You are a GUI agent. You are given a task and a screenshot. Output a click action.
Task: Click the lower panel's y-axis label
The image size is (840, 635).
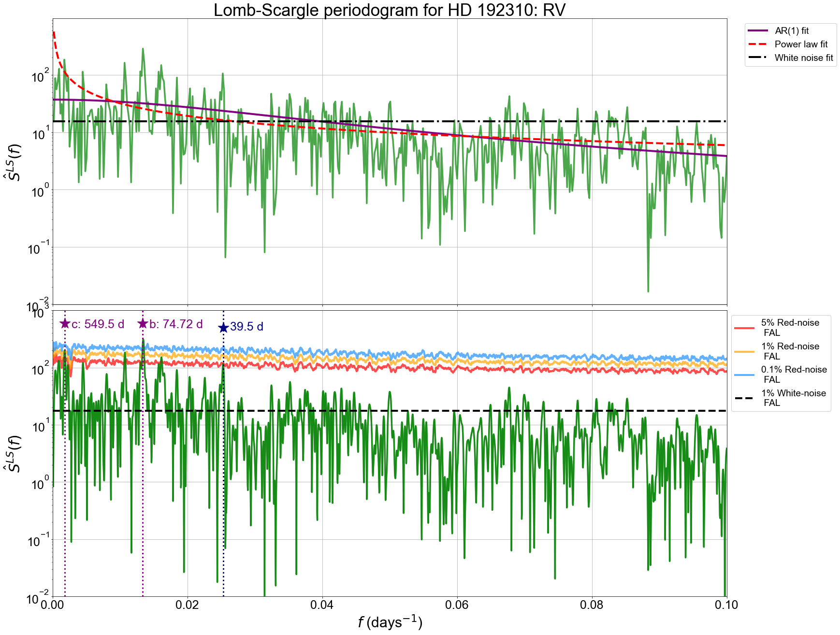(x=13, y=454)
